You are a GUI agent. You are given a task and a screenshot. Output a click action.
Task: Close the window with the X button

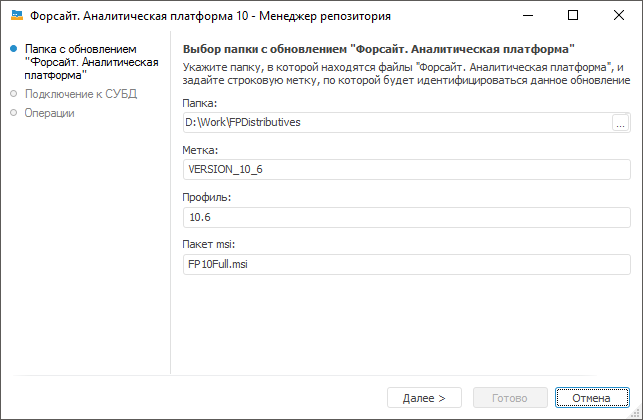[618, 16]
